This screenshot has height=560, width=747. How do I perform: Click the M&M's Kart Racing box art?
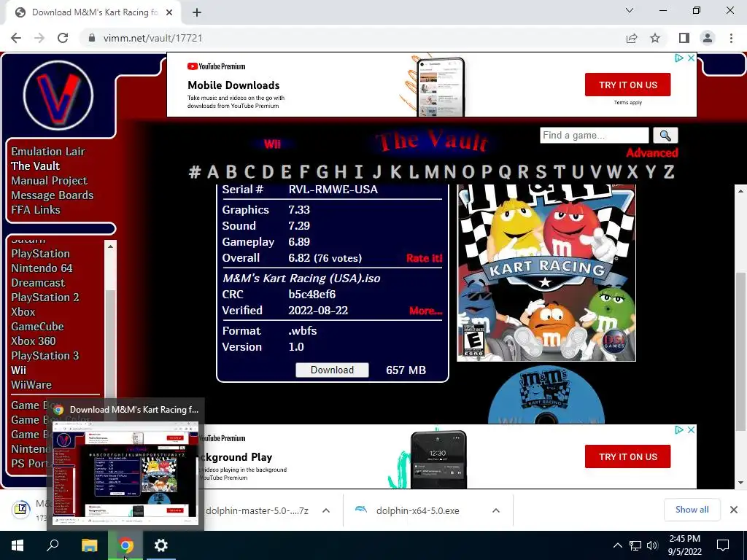[546, 273]
